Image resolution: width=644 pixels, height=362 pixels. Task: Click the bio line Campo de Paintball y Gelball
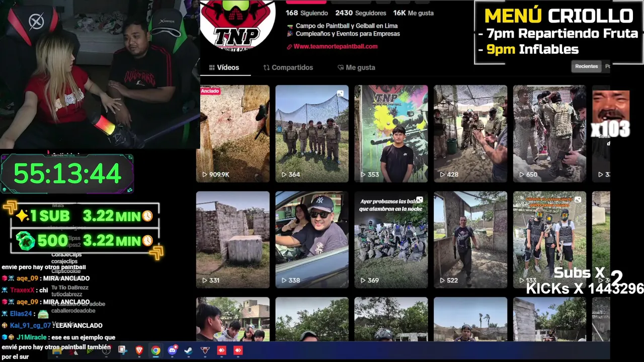click(x=347, y=26)
